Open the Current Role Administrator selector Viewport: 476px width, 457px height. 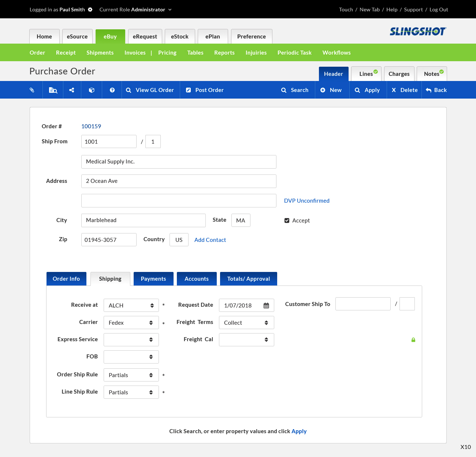[x=135, y=10]
